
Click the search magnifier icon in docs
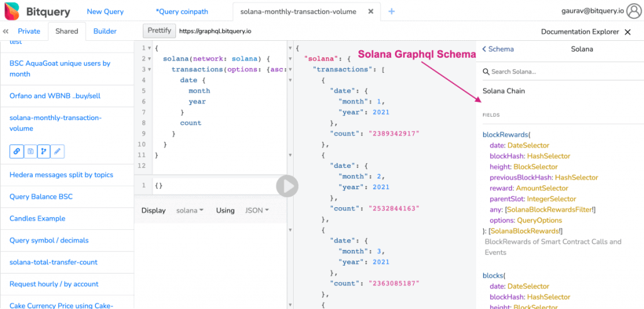(x=486, y=72)
